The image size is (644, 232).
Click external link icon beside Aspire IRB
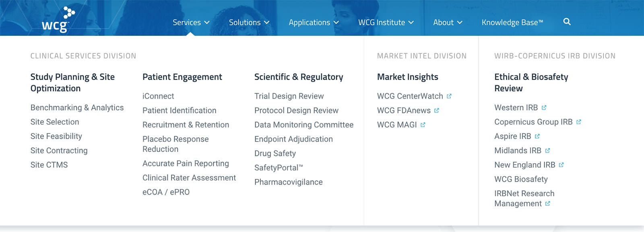pos(537,136)
